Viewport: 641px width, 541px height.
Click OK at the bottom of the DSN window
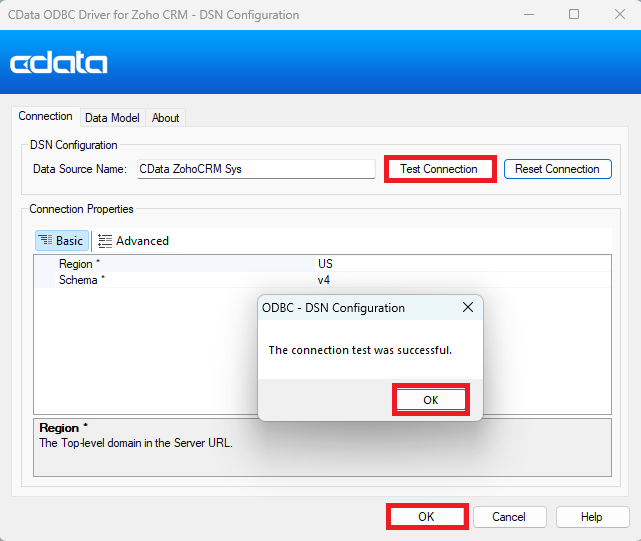click(427, 516)
